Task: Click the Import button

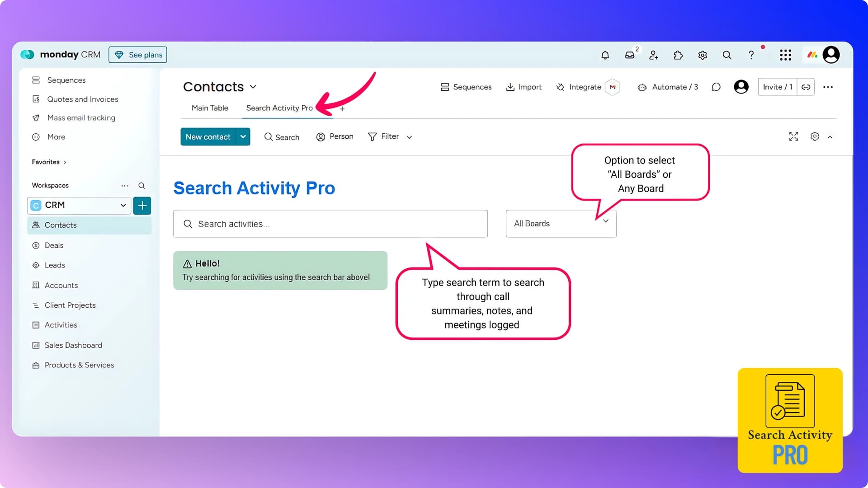Action: tap(524, 87)
